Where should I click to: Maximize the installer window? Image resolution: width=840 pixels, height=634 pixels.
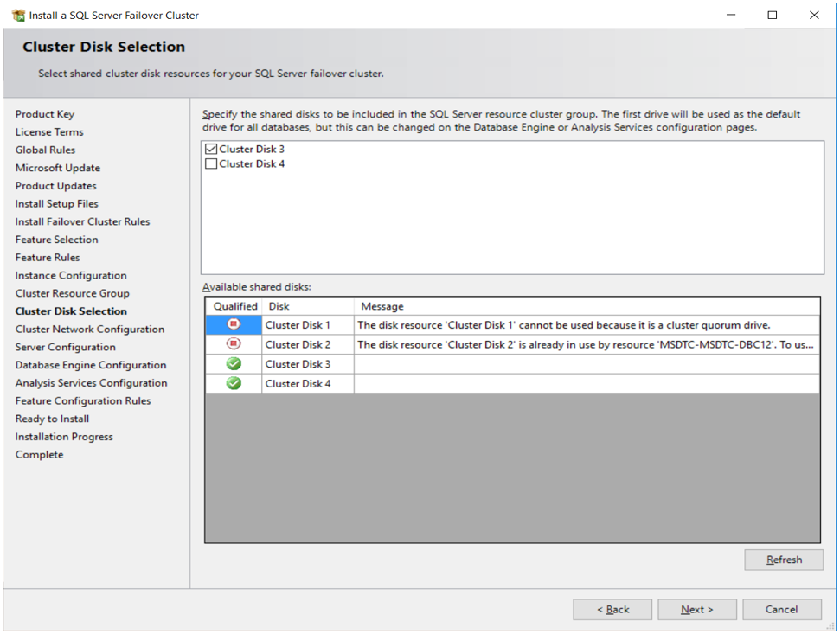coord(772,15)
